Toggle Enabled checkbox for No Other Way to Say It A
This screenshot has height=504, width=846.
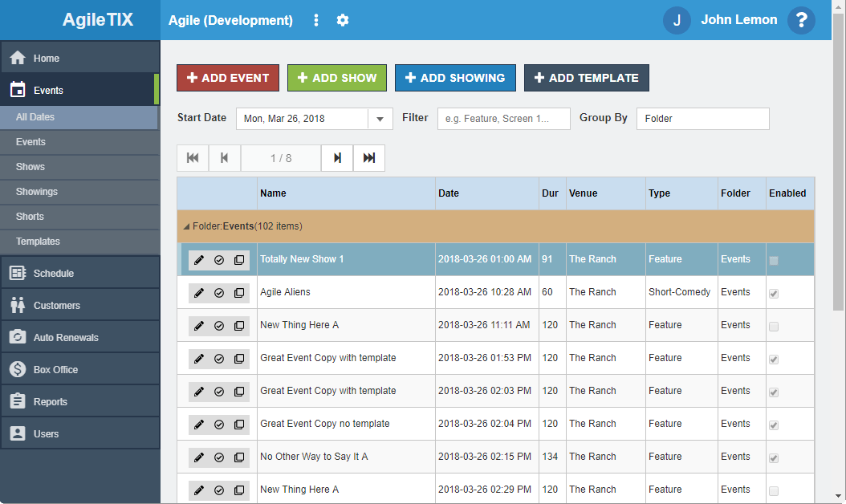click(x=773, y=458)
